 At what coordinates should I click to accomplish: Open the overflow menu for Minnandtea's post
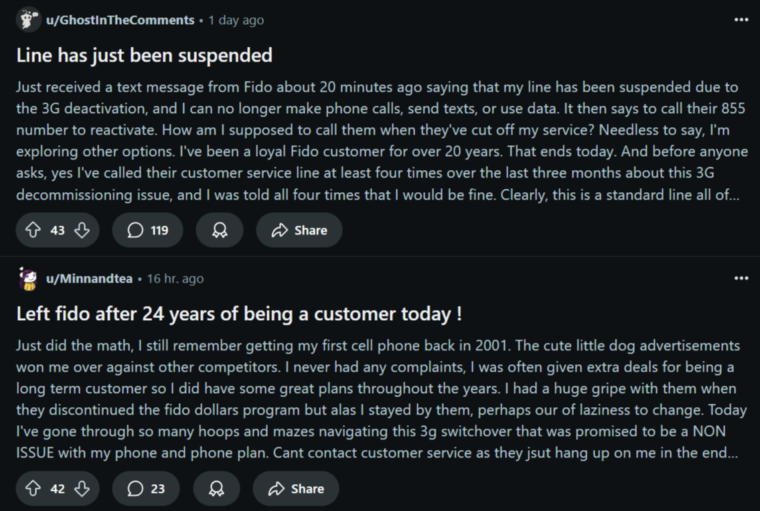pyautogui.click(x=741, y=278)
